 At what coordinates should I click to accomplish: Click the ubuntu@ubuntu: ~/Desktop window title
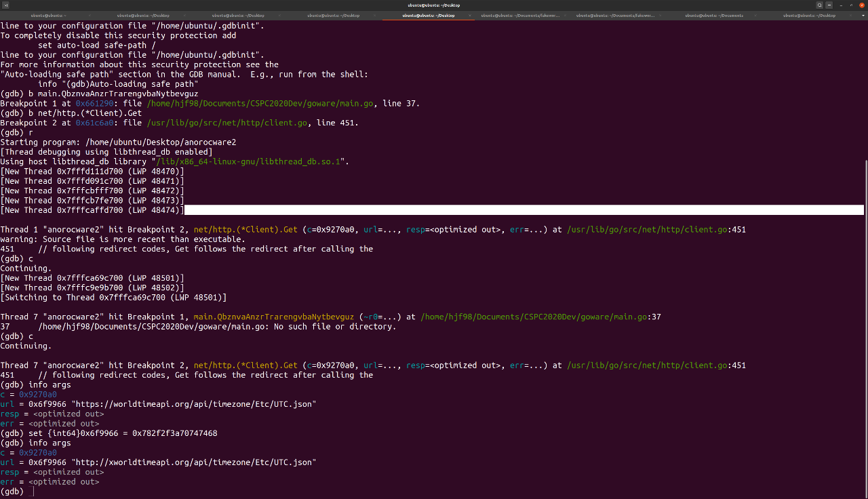tap(434, 5)
